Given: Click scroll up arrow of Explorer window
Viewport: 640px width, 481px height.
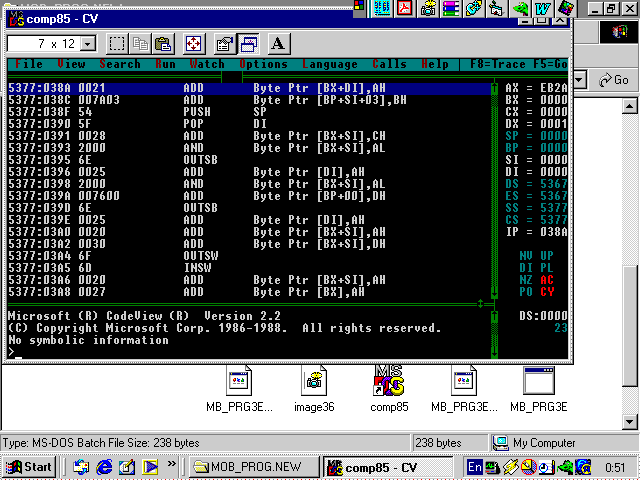Looking at the screenshot, I should coord(629,107).
